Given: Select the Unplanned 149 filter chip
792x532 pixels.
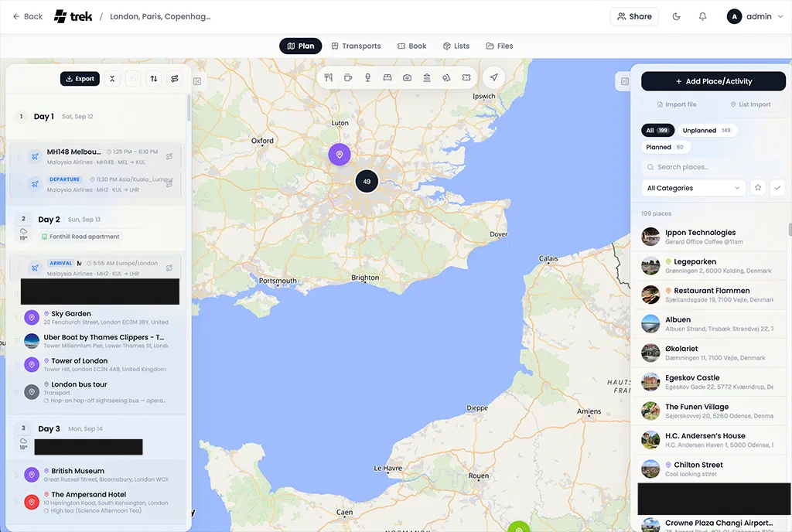Looking at the screenshot, I should tap(707, 130).
